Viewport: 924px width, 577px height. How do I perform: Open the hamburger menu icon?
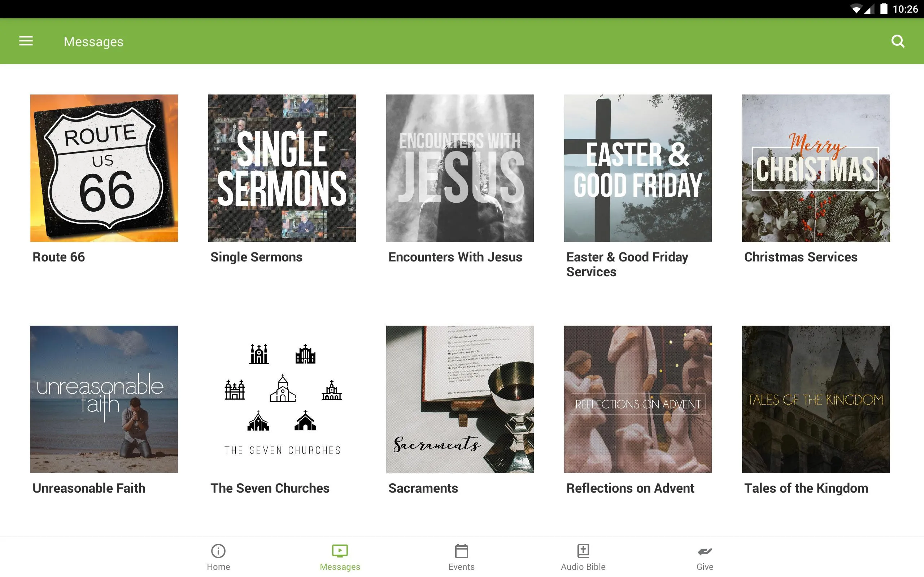click(25, 41)
